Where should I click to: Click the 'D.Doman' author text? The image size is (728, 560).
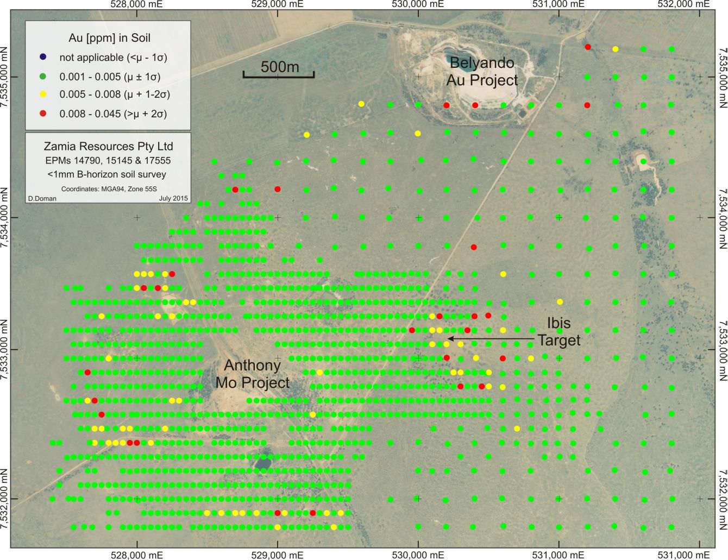42,199
